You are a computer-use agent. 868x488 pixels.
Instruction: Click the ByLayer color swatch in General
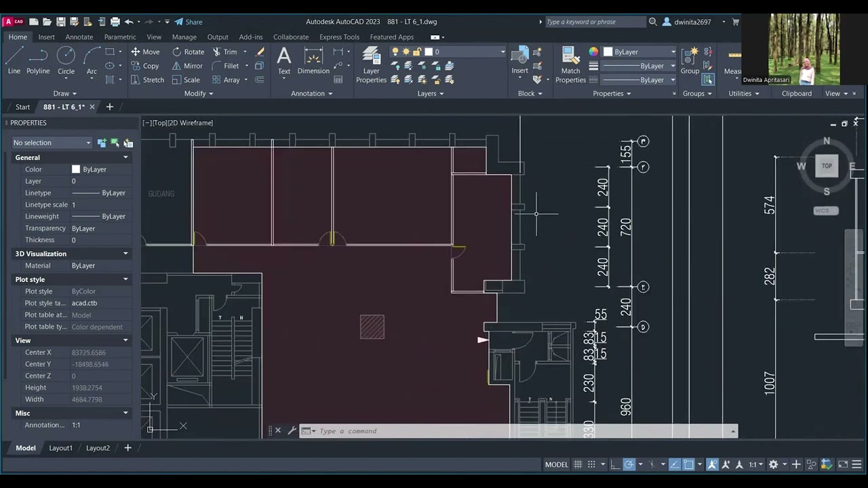point(76,169)
